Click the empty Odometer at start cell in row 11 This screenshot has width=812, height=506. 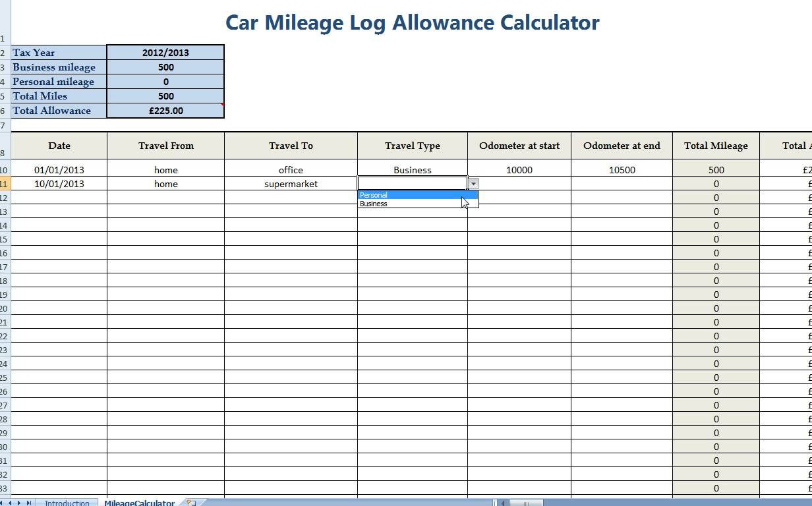[519, 184]
